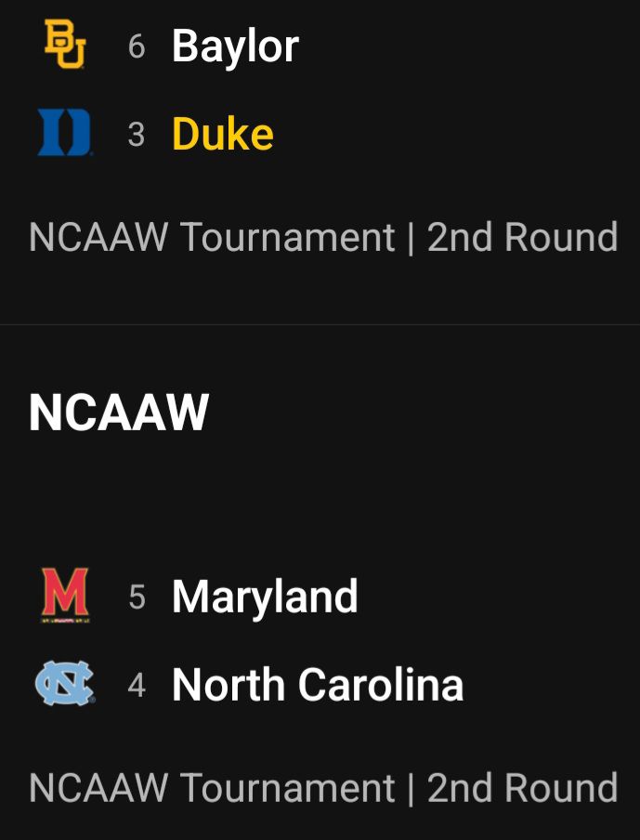Click the pipe separator below the Duke row
This screenshot has height=840, width=640.
411,238
